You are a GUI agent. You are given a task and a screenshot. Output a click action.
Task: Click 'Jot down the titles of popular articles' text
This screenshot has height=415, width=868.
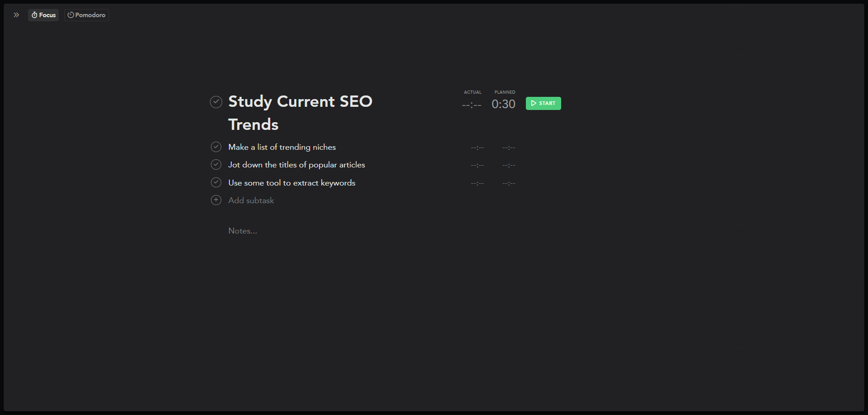coord(296,165)
